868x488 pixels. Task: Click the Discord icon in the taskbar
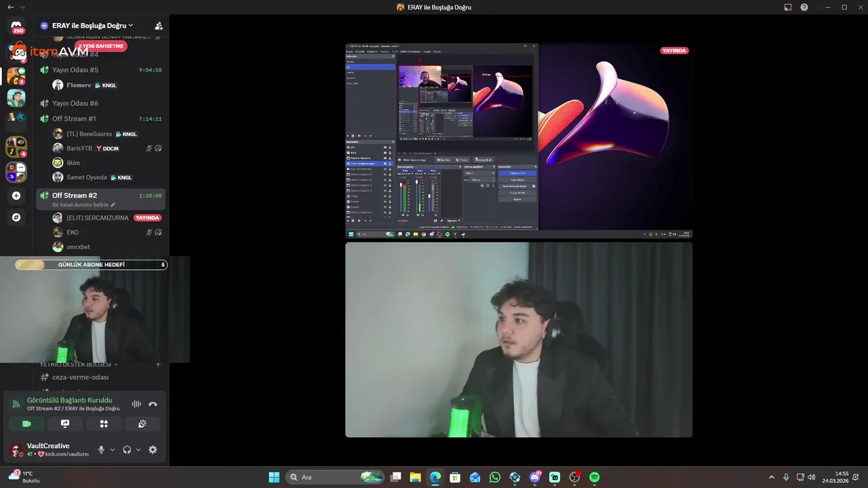535,477
